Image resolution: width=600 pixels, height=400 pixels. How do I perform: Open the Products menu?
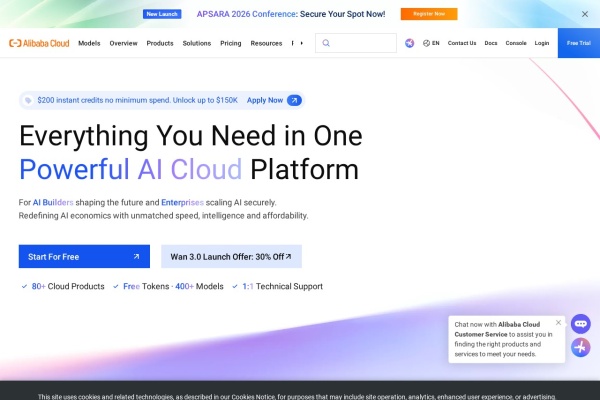(x=160, y=43)
